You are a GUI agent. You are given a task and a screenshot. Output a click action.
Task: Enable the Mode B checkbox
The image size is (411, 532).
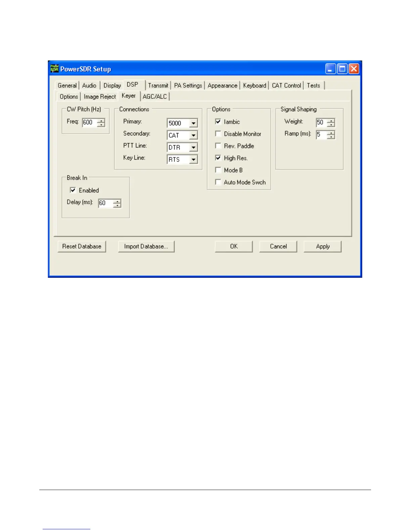pyautogui.click(x=218, y=170)
